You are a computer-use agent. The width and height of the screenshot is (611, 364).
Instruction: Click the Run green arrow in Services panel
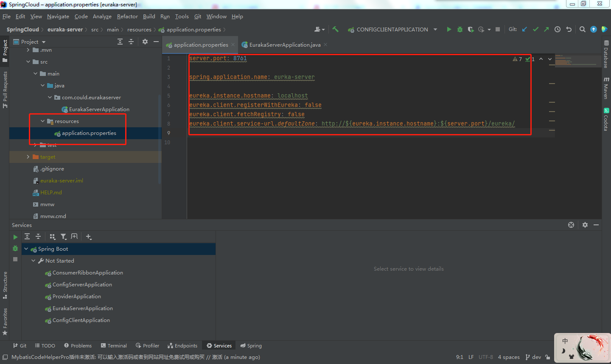click(x=15, y=237)
